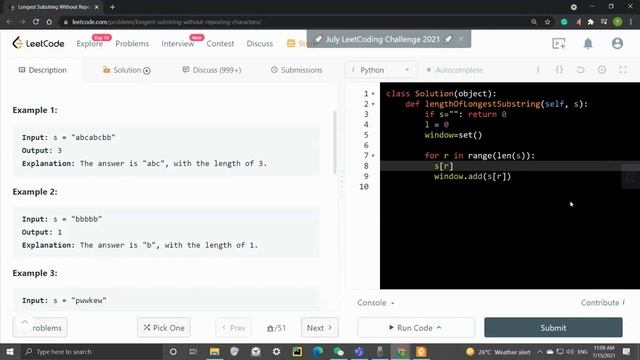Open Settings gear from the taskbar
The width and height of the screenshot is (640, 360).
click(x=276, y=351)
